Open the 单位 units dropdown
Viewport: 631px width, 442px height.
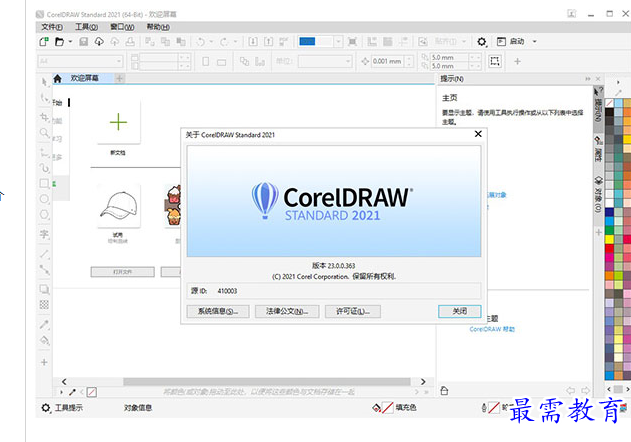point(348,62)
